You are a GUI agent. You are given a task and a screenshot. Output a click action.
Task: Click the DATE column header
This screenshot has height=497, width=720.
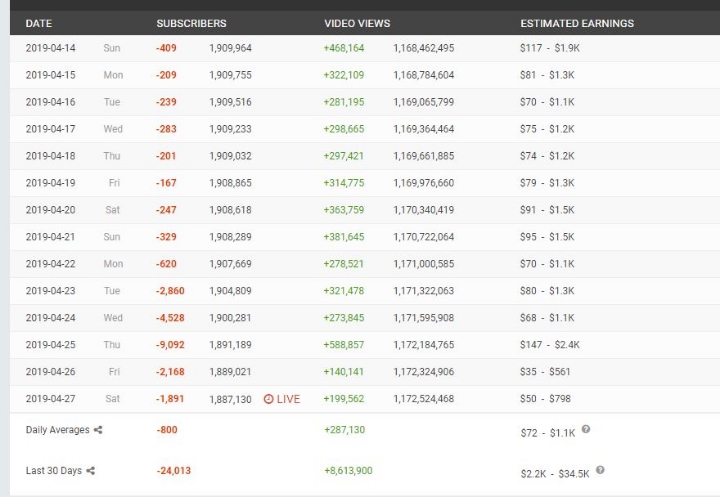coord(39,23)
